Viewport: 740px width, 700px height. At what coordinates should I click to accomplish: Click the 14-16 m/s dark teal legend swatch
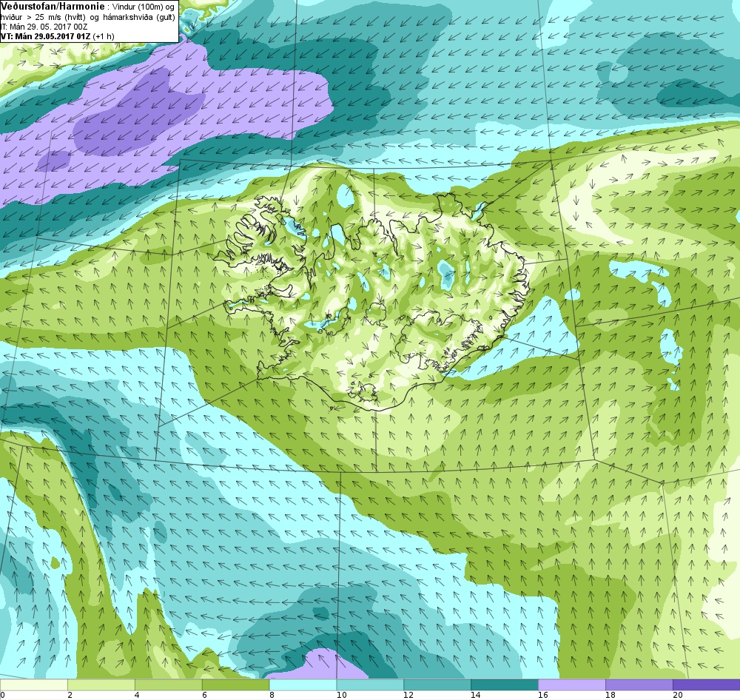click(x=505, y=684)
